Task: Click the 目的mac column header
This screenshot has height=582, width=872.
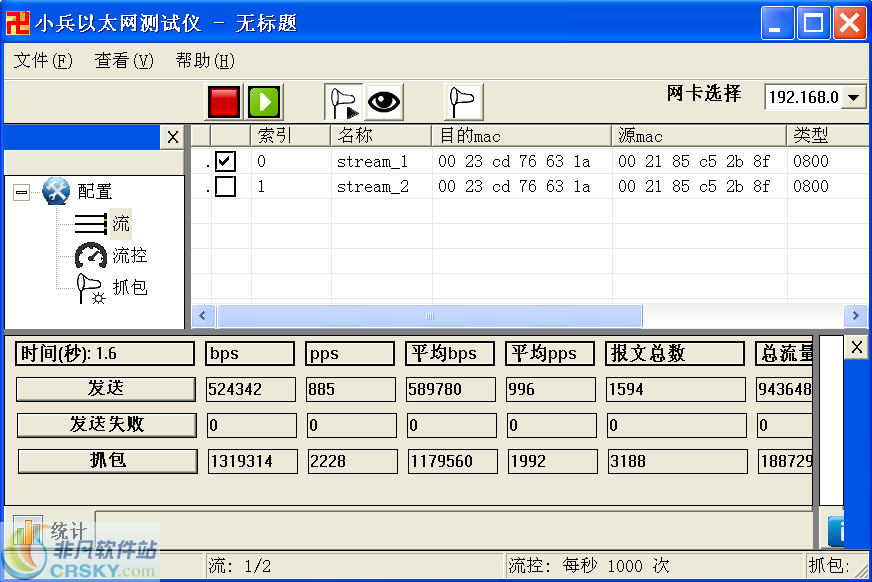Action: click(522, 135)
